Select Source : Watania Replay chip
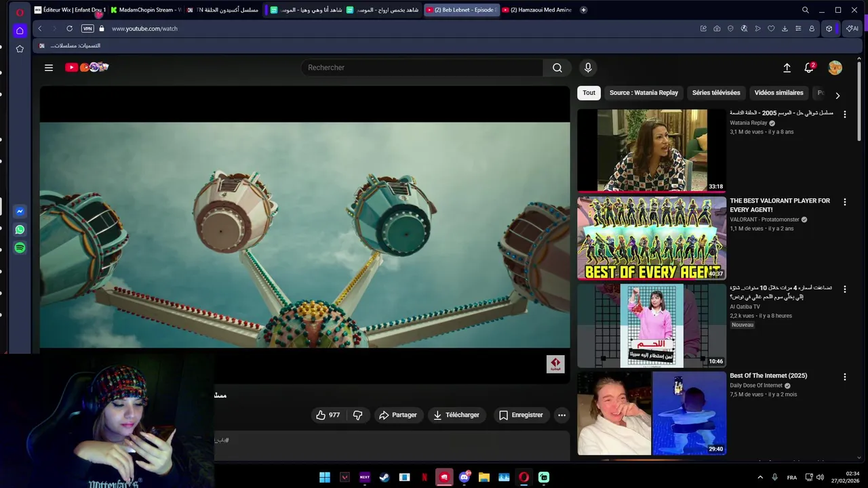This screenshot has height=488, width=868. click(644, 93)
